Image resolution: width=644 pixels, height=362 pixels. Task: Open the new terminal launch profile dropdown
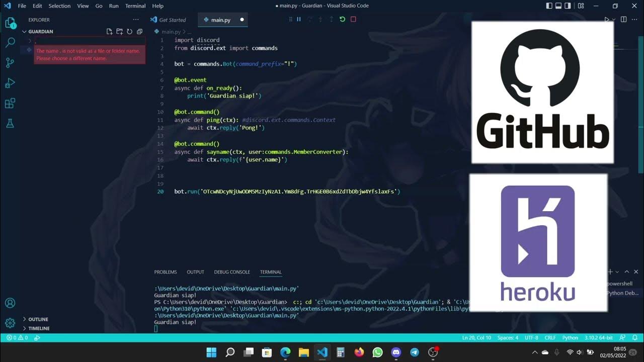click(x=618, y=272)
